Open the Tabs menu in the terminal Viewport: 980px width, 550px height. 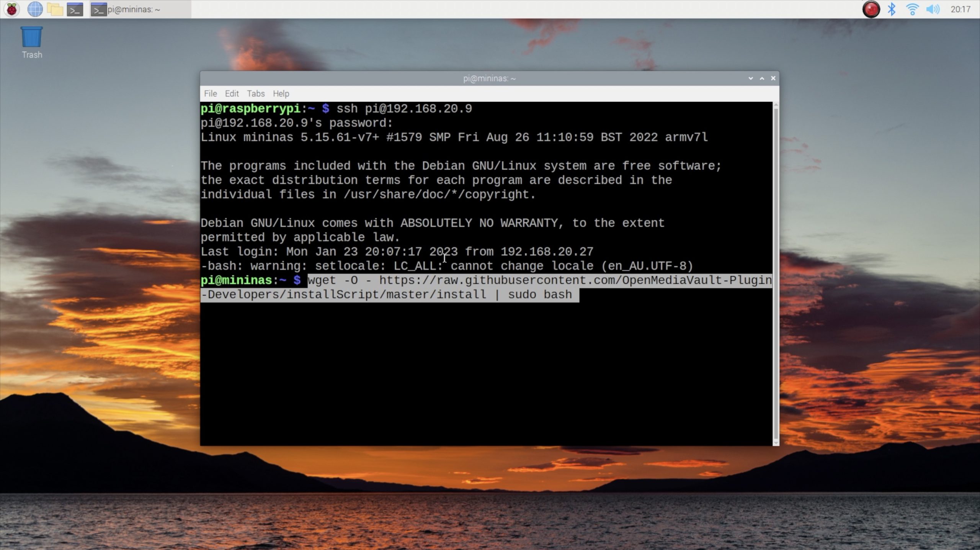pos(256,93)
